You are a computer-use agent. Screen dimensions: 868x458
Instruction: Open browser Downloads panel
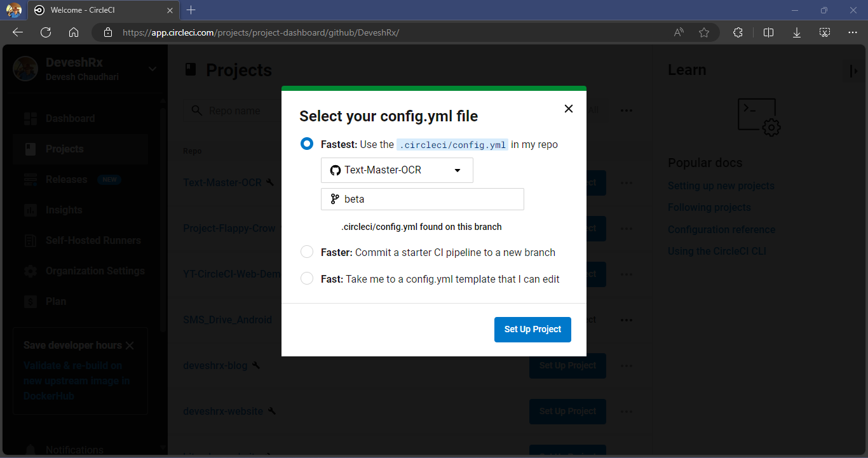(797, 32)
